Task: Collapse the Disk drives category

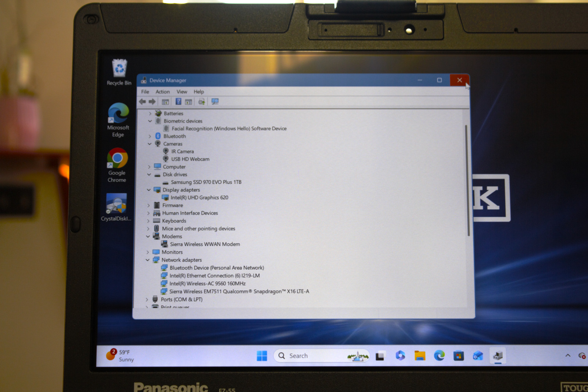Action: click(x=149, y=175)
